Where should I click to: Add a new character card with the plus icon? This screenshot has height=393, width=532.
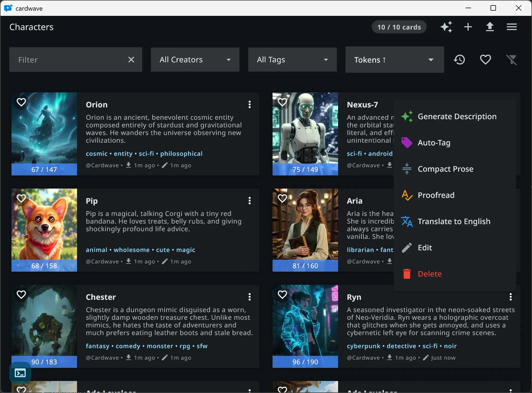click(x=468, y=27)
